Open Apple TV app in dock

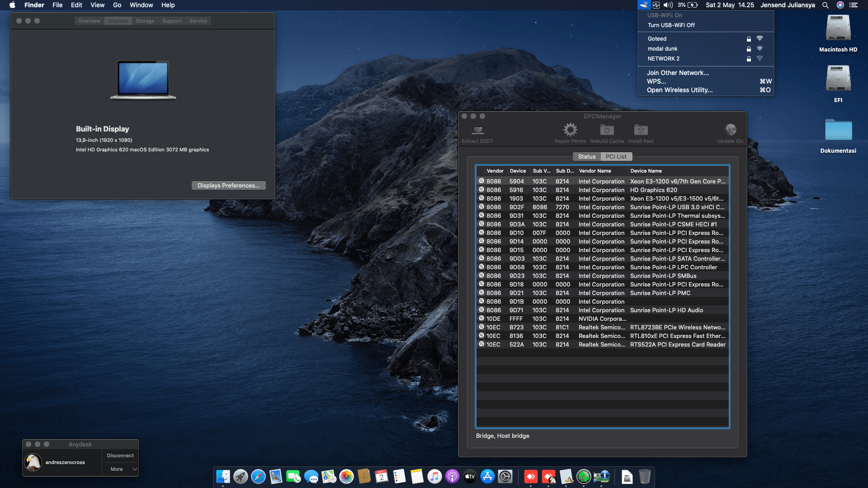tap(470, 476)
